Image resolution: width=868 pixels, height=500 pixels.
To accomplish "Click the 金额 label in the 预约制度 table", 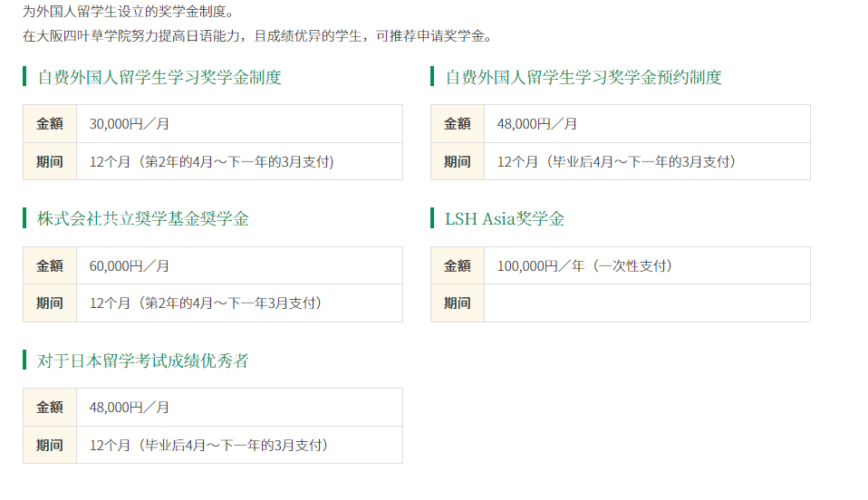I will click(x=458, y=123).
